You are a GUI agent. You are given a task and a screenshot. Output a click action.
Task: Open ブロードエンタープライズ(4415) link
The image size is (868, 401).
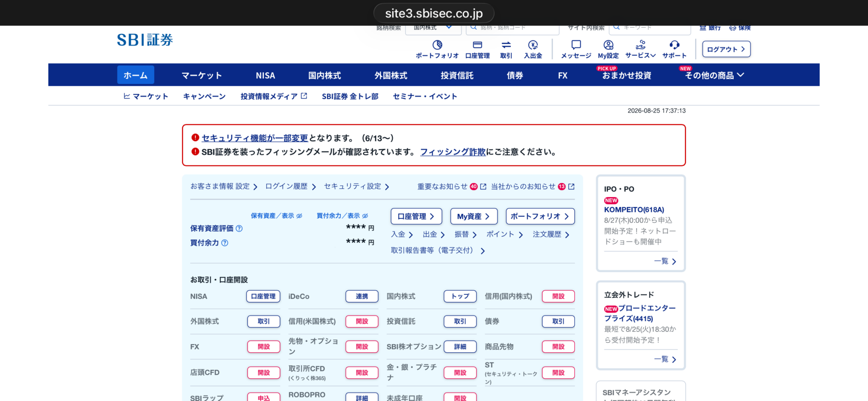coord(640,313)
